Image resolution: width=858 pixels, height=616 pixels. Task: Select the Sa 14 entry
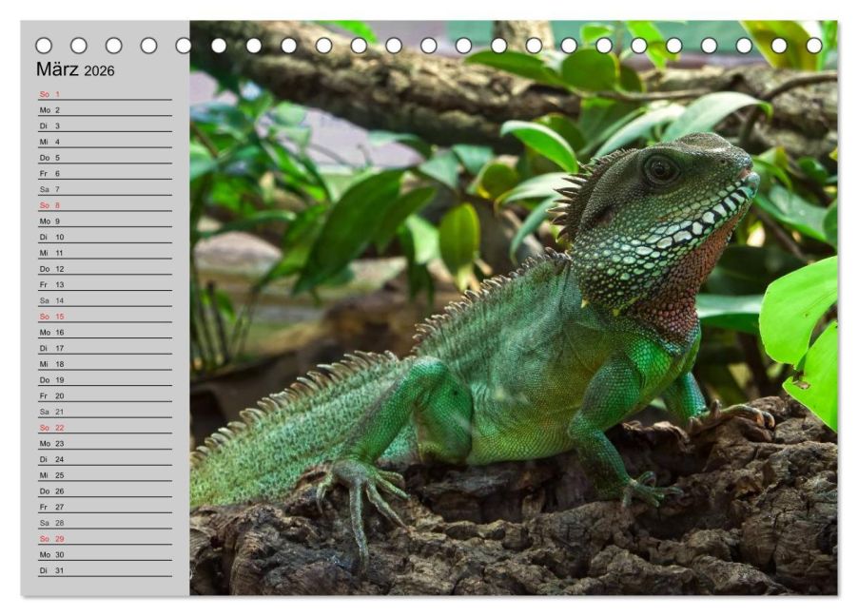coord(105,300)
